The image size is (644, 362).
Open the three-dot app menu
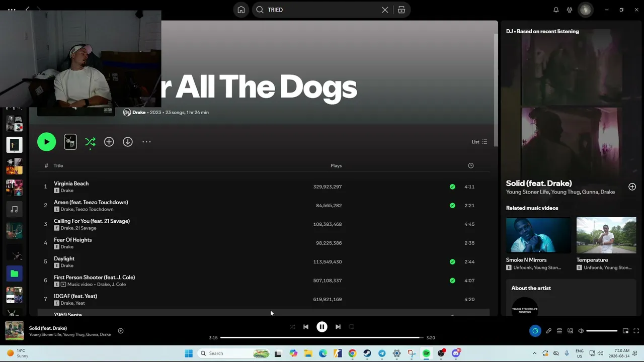coord(12,10)
